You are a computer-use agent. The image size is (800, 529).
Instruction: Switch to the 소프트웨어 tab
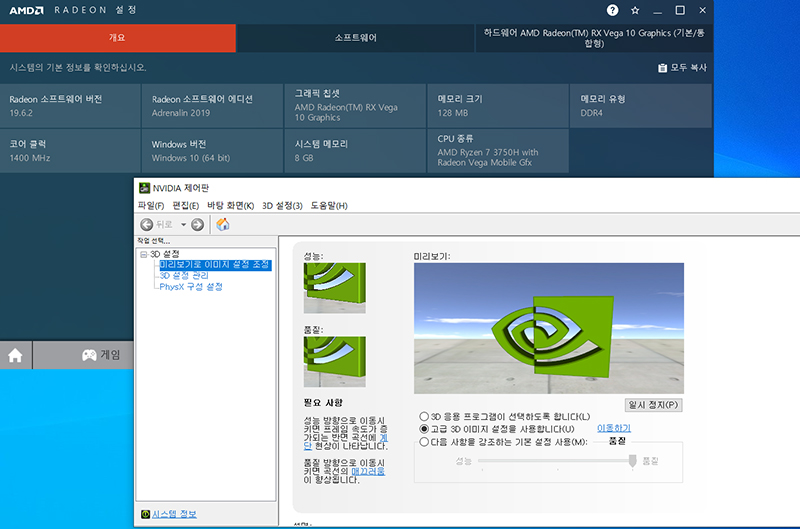pyautogui.click(x=355, y=38)
